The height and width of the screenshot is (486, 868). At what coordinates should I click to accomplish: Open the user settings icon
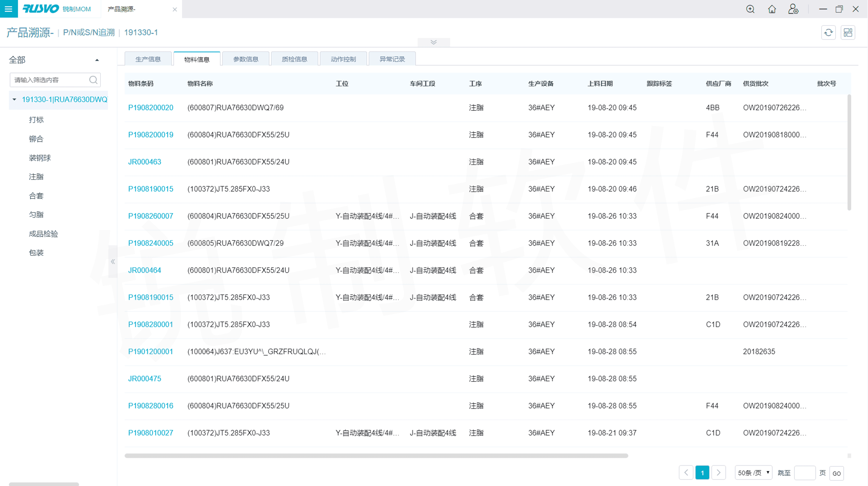point(793,9)
